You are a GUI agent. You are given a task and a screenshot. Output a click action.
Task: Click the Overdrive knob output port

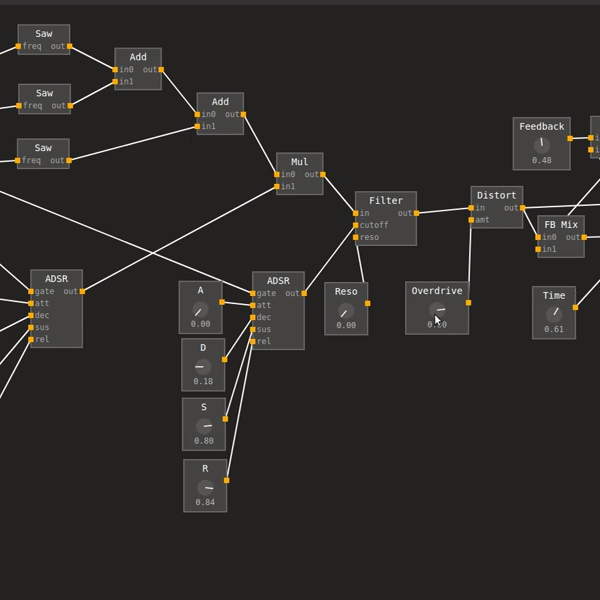[468, 303]
